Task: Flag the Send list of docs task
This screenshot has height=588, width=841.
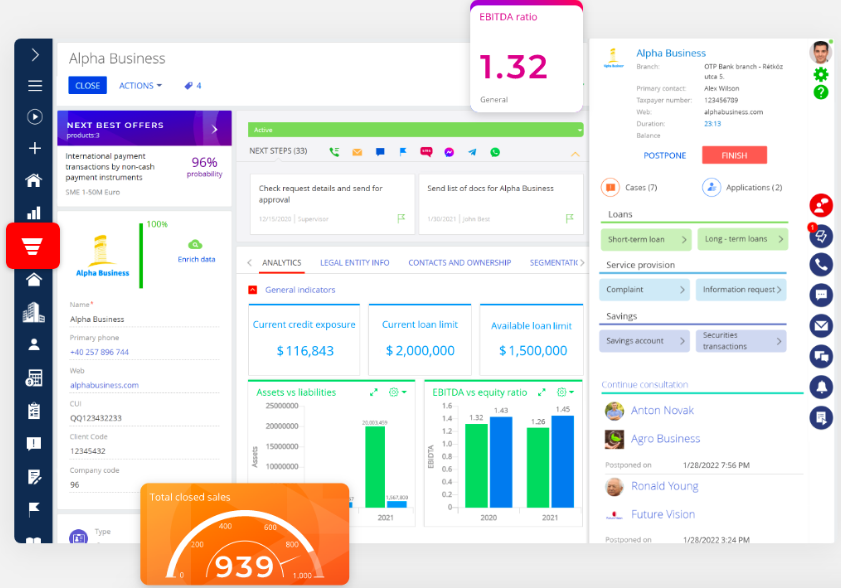Action: pos(569,218)
